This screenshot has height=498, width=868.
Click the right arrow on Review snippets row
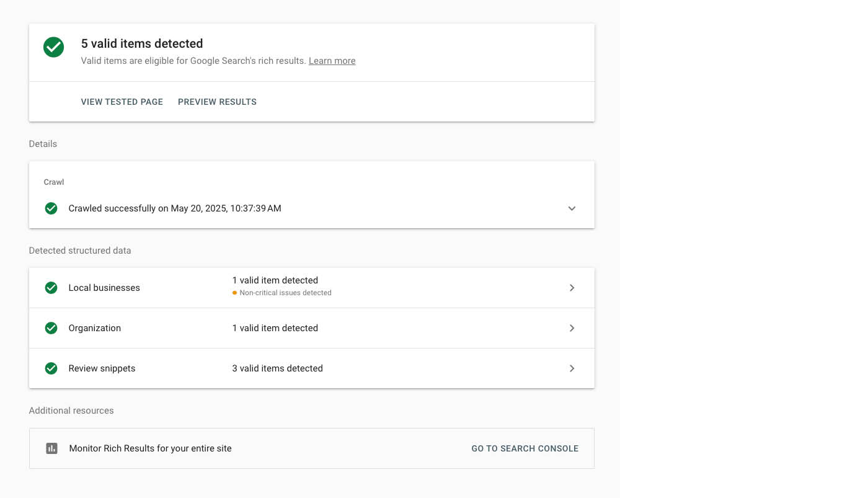572,368
